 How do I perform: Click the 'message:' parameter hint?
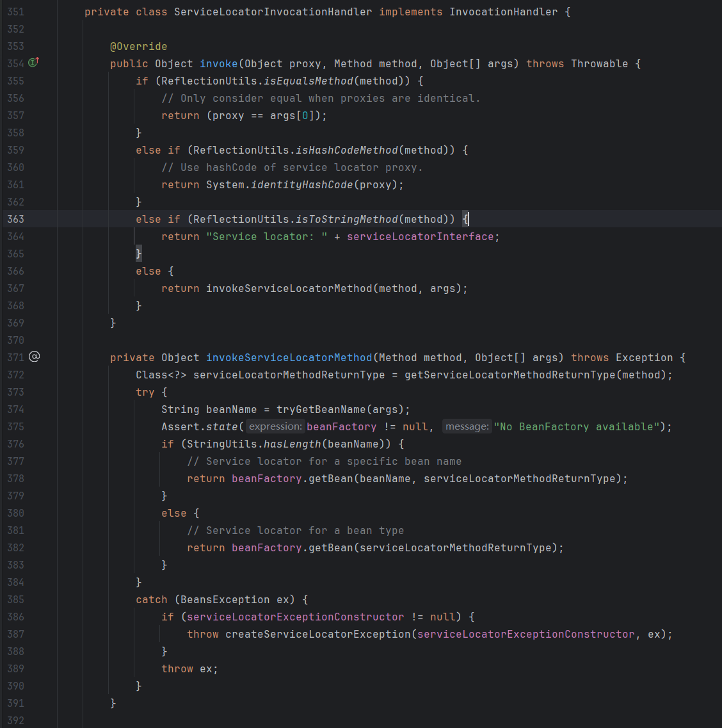(x=467, y=426)
